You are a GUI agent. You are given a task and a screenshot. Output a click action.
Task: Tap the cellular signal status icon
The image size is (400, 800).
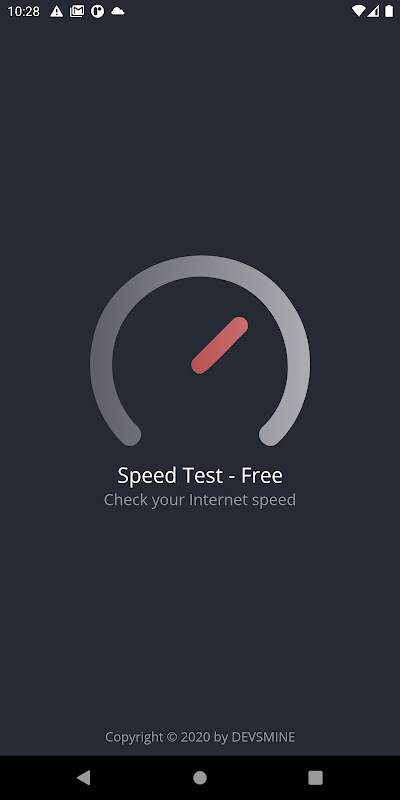373,11
